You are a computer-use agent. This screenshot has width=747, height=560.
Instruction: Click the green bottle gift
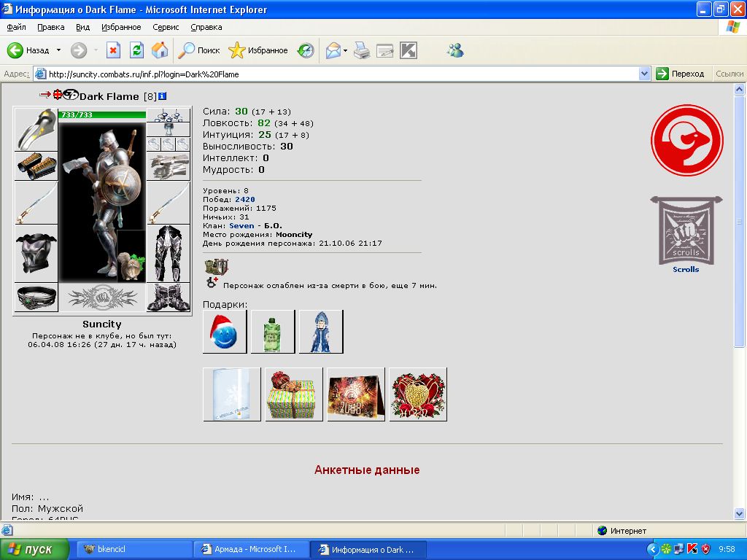coord(273,332)
